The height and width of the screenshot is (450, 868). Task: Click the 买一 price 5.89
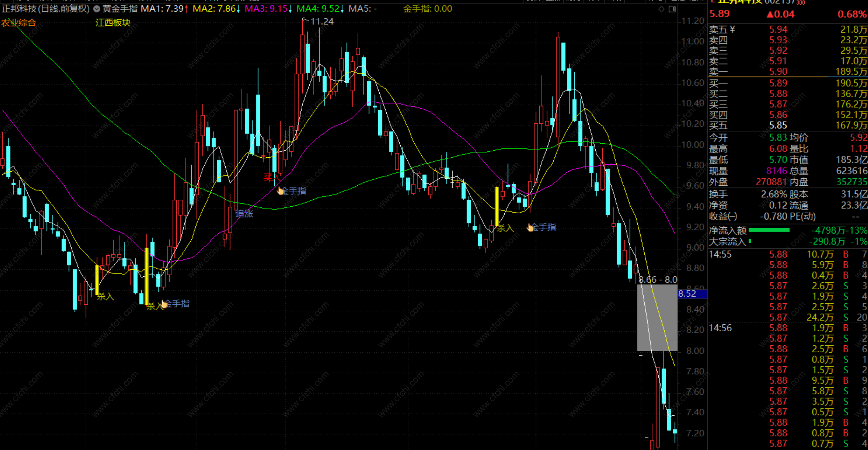[778, 83]
